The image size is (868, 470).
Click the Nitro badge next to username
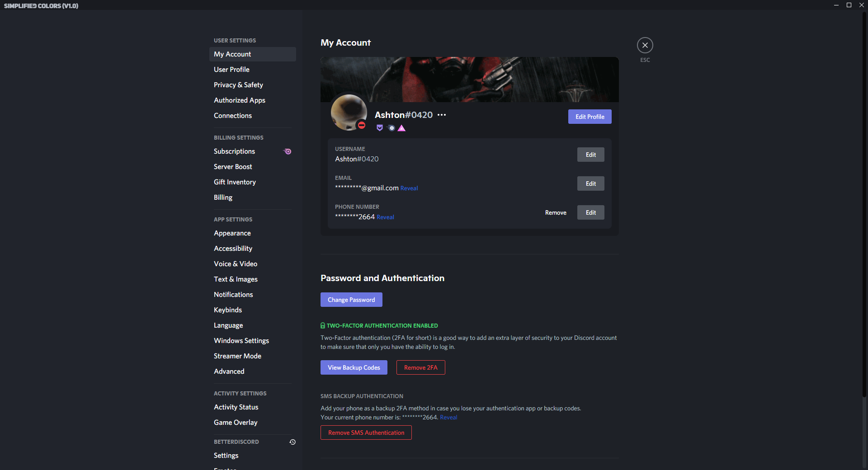click(391, 128)
